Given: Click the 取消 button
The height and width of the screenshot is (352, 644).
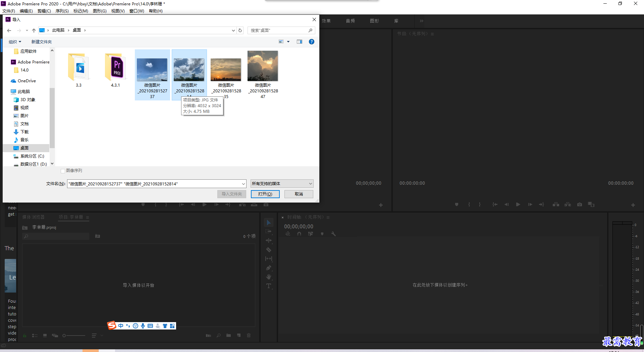Looking at the screenshot, I should (x=299, y=194).
